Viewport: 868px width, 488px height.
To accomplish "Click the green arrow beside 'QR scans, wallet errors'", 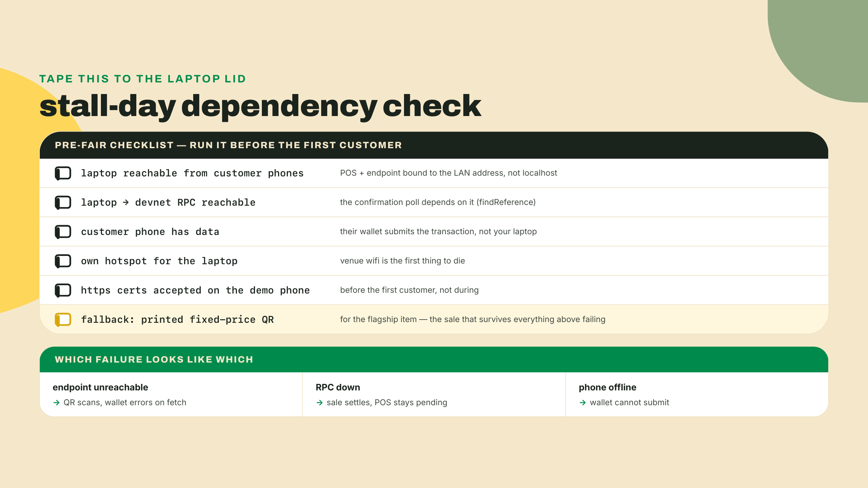I will click(56, 403).
